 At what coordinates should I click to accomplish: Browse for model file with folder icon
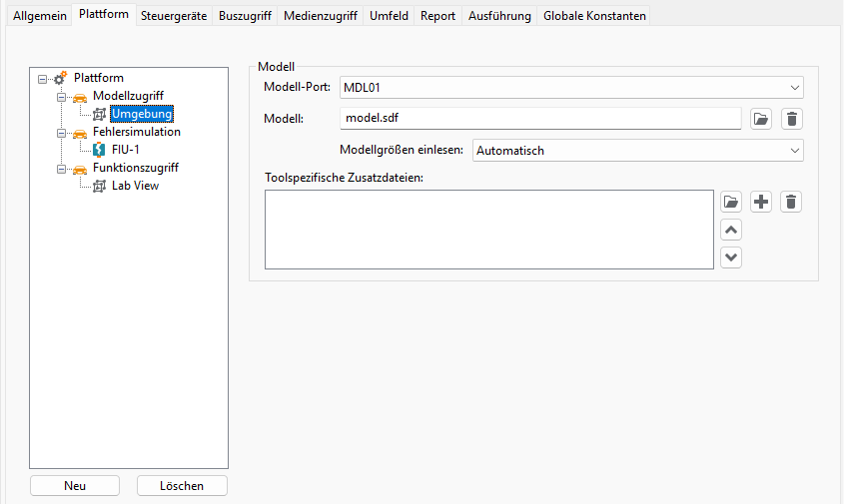760,119
